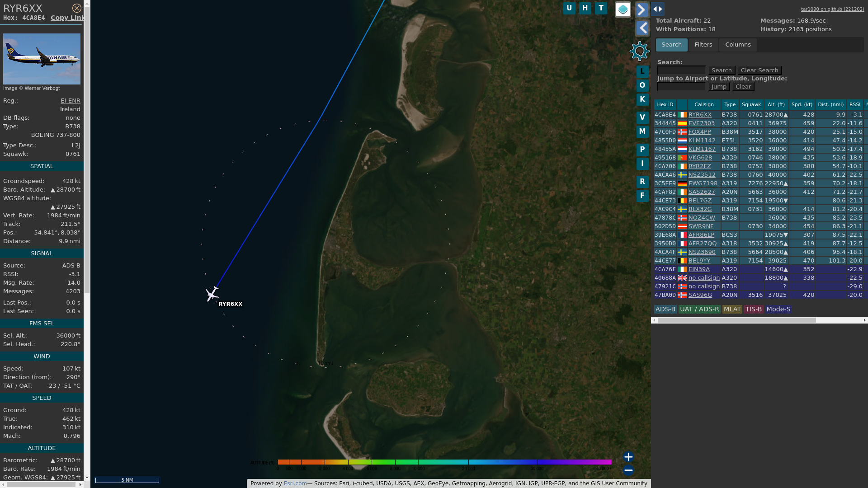Zoom in with the plus button
Screen dimensions: 868x488
[x=628, y=457]
